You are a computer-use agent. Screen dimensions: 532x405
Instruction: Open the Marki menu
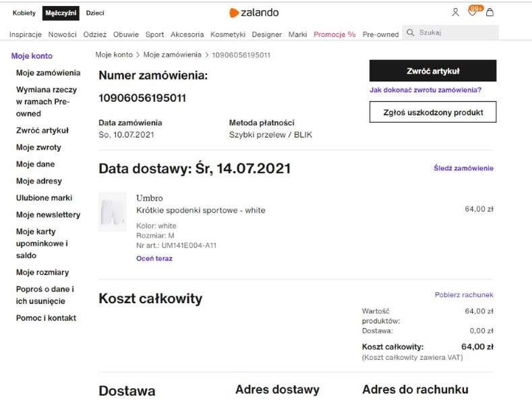(x=297, y=34)
